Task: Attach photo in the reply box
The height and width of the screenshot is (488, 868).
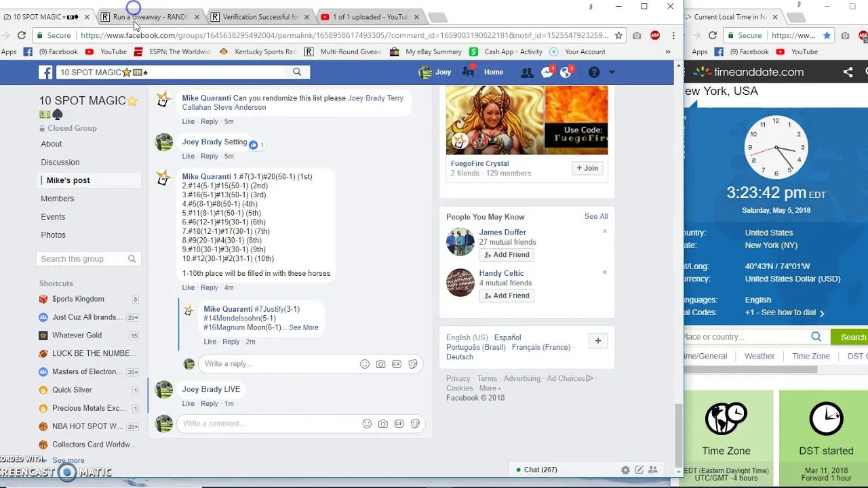Action: [380, 364]
